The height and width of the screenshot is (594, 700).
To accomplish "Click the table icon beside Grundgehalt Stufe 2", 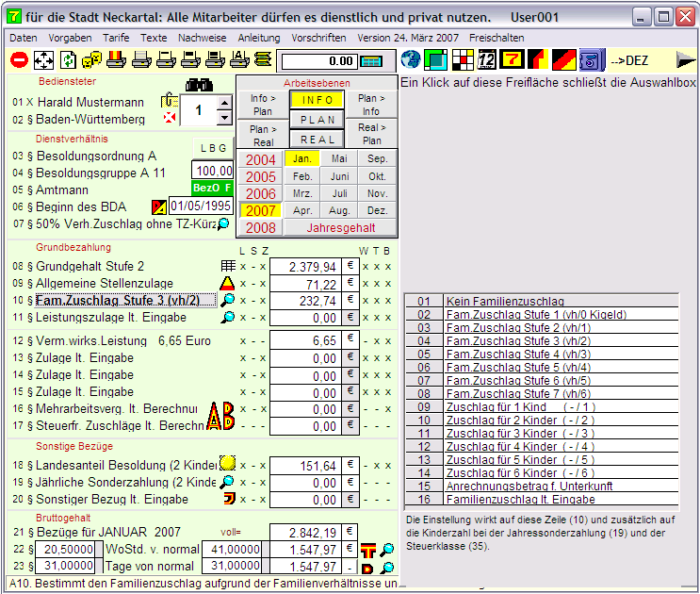I will point(228,266).
